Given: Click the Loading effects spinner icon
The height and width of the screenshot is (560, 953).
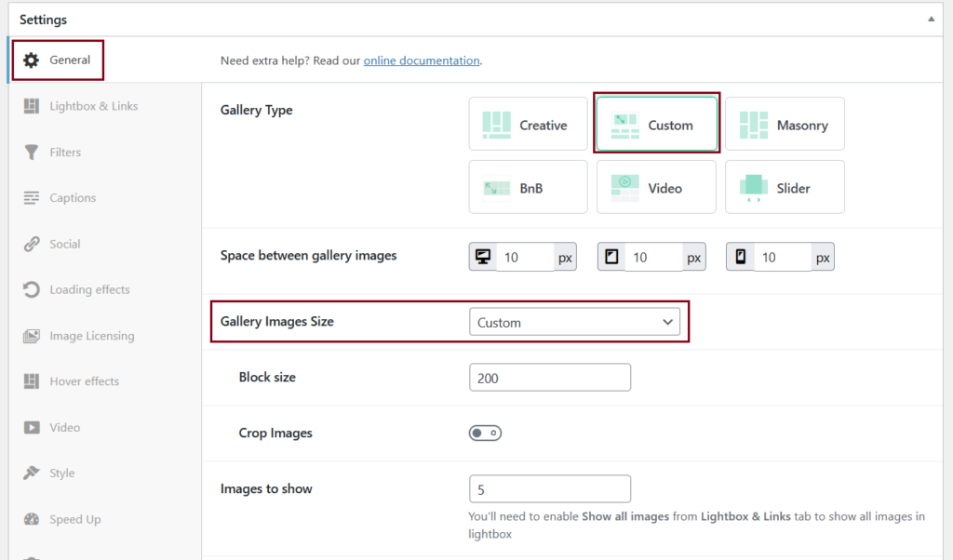Looking at the screenshot, I should (x=30, y=289).
